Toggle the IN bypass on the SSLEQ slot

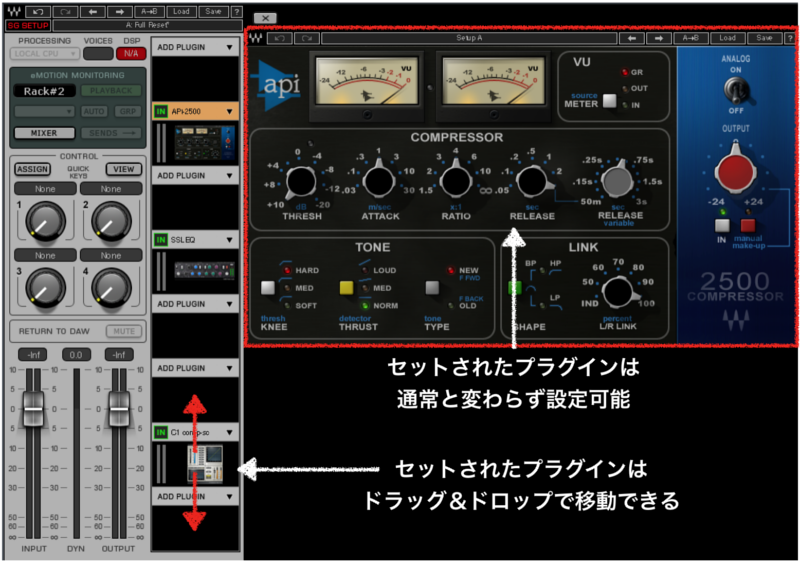click(161, 240)
